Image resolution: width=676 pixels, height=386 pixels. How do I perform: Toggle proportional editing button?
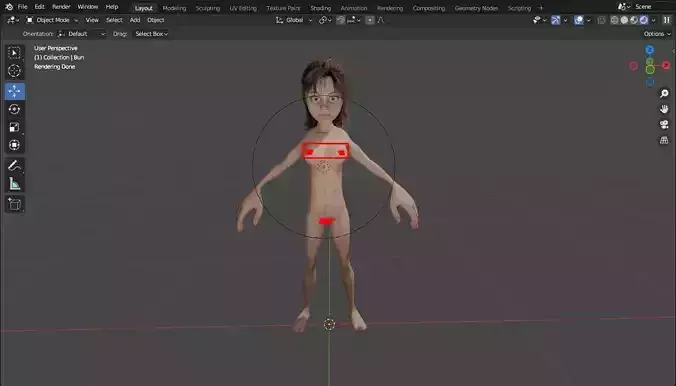370,20
